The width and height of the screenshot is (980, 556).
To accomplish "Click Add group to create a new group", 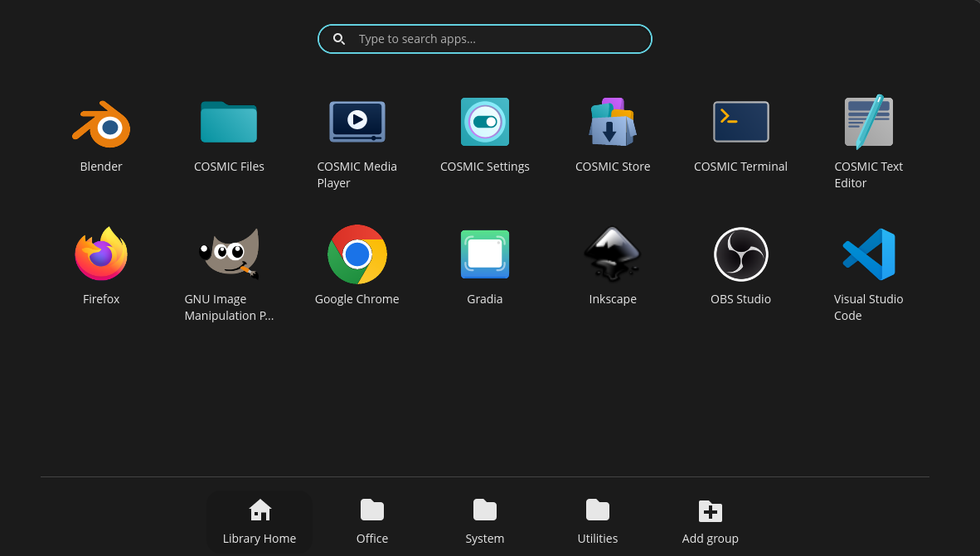I will click(711, 520).
